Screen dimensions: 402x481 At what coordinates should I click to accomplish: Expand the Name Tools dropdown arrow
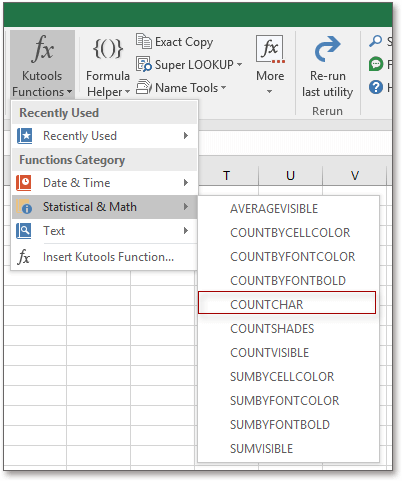point(223,87)
